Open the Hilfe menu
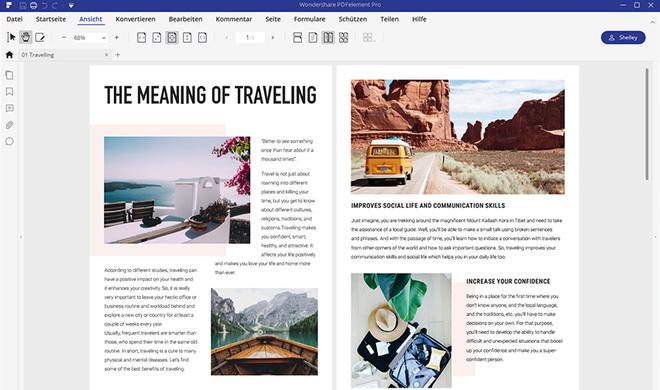The image size is (660, 390). [419, 19]
